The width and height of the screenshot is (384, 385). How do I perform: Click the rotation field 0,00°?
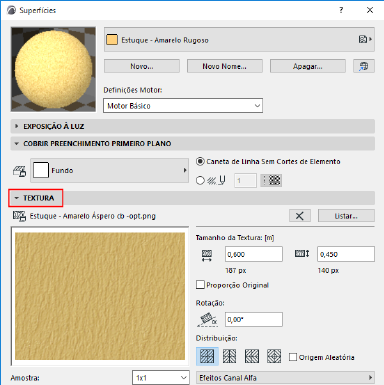tap(254, 319)
